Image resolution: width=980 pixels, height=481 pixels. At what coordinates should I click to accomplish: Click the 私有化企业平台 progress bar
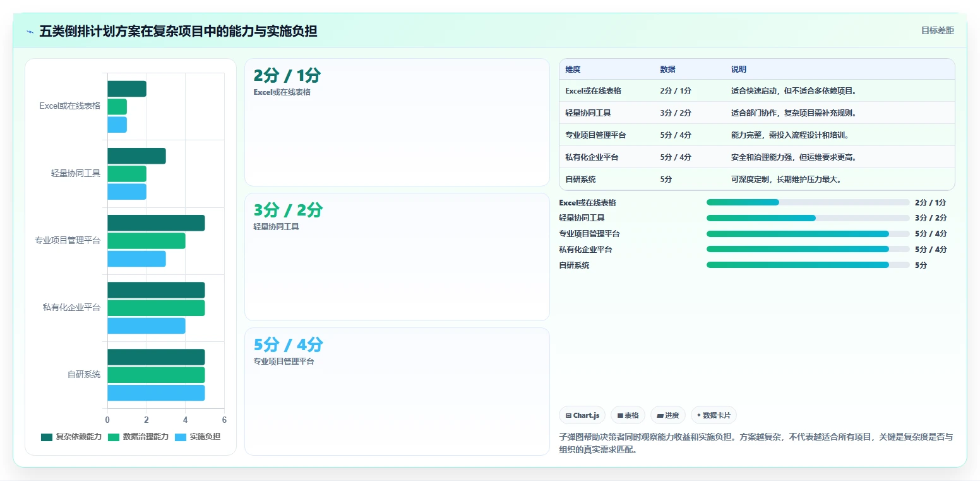pyautogui.click(x=808, y=250)
